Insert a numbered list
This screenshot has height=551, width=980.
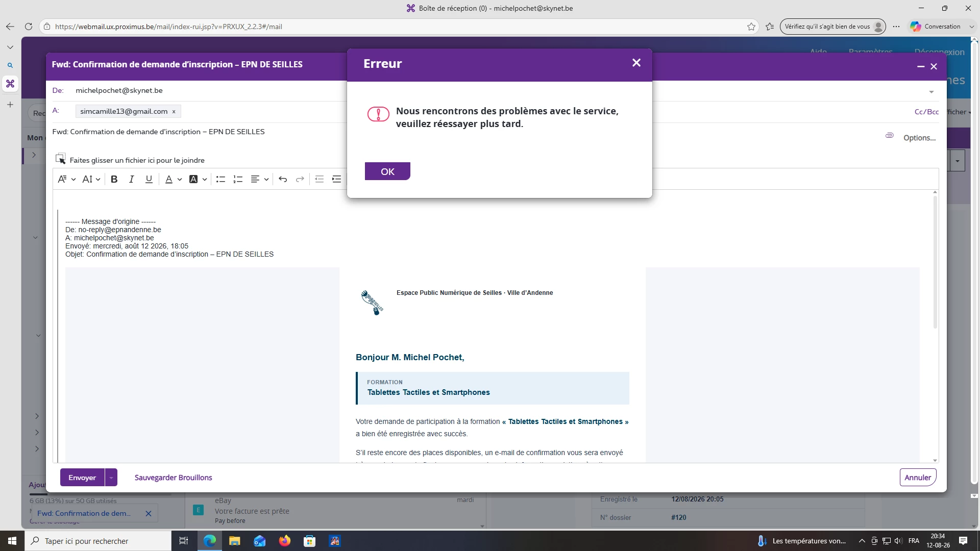tap(238, 179)
